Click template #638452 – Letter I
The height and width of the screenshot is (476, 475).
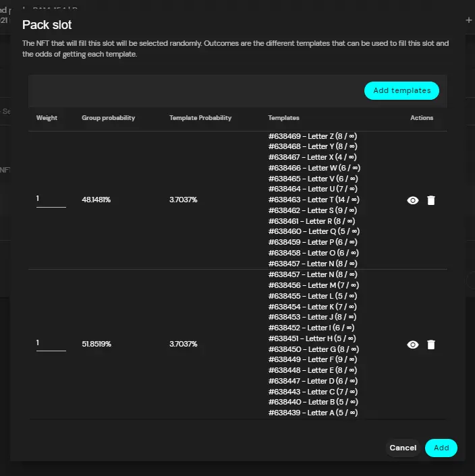tap(311, 328)
